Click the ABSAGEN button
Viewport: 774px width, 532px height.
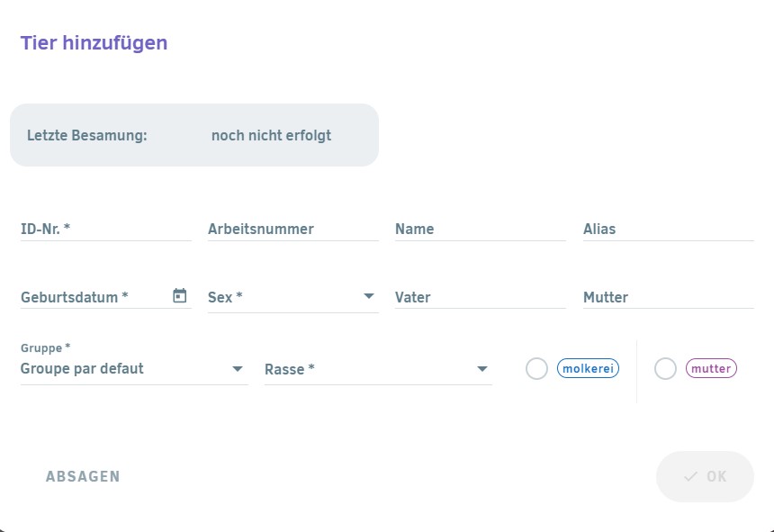[83, 476]
